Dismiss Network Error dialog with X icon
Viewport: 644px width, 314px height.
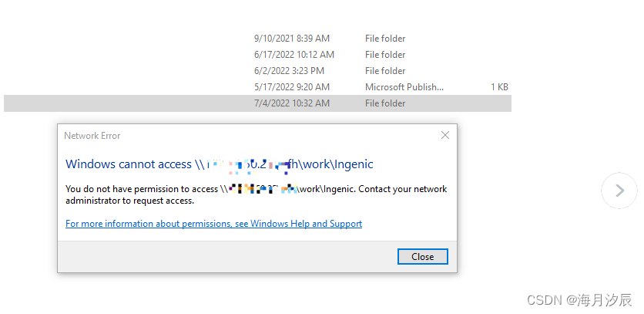[x=444, y=136]
